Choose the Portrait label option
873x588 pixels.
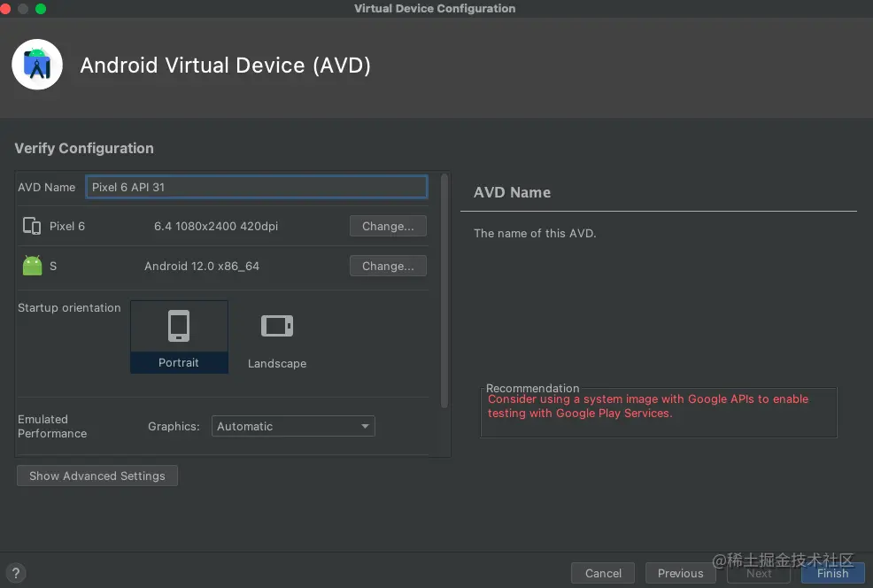coord(179,362)
